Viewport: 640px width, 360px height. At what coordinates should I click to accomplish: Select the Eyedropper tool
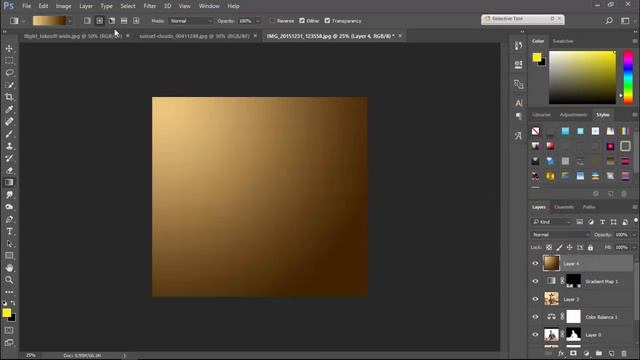[9, 109]
